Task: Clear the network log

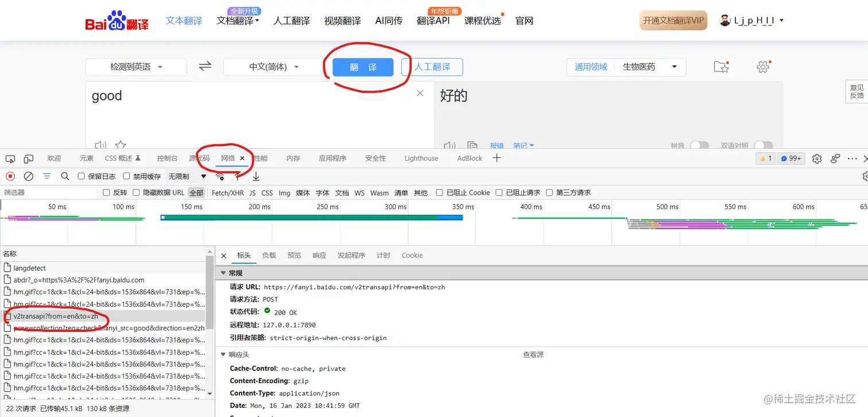Action: point(28,176)
